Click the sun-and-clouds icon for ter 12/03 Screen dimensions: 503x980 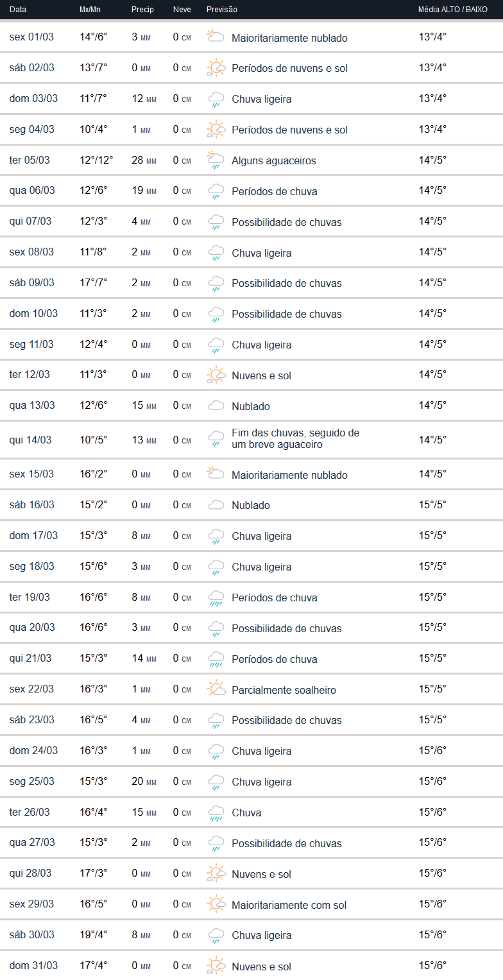click(x=216, y=375)
